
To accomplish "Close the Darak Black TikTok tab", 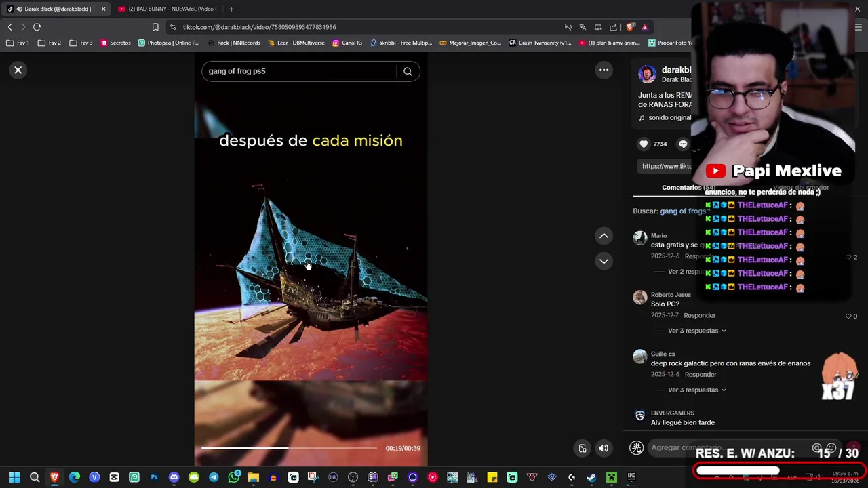I will (103, 9).
